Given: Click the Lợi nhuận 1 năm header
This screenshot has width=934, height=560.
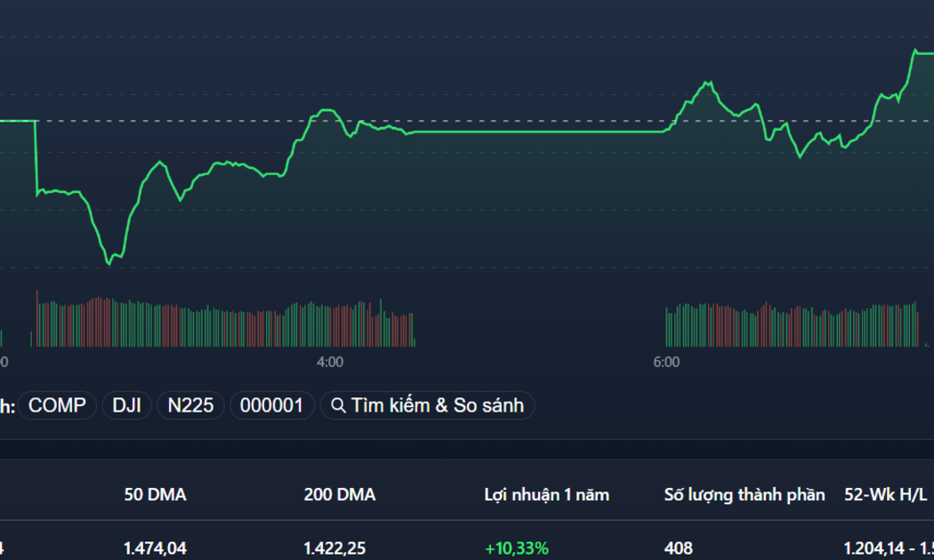Looking at the screenshot, I should point(547,494).
